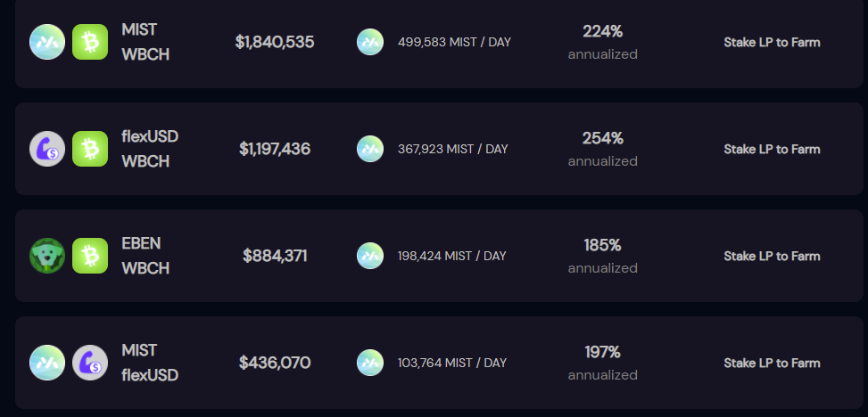
Task: Click Stake LP to Farm for EBEN/WBCH
Action: [x=772, y=256]
